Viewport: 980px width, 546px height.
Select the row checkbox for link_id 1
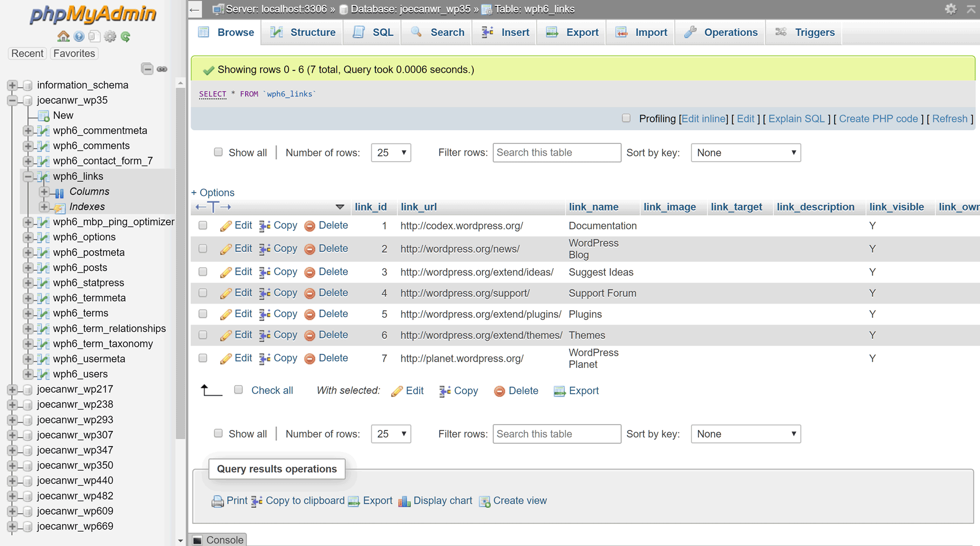(x=203, y=225)
